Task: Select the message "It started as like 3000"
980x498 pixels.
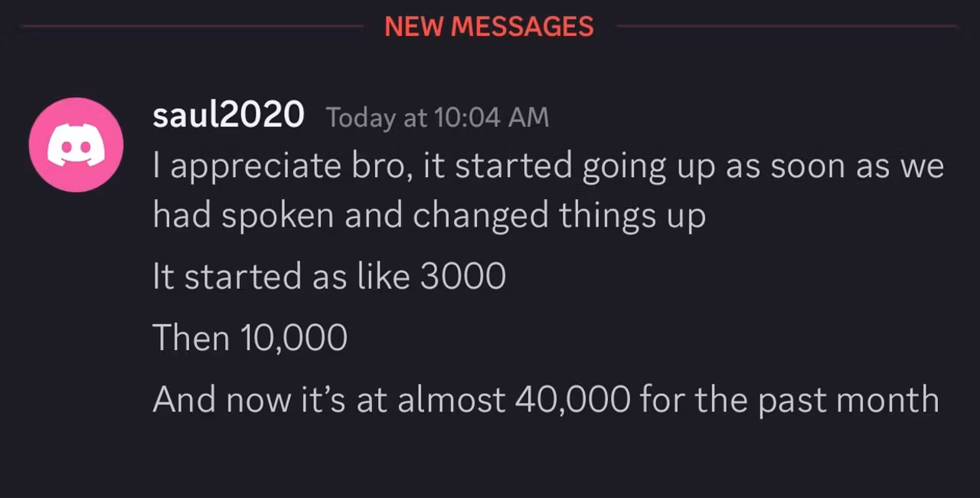Action: click(x=329, y=277)
